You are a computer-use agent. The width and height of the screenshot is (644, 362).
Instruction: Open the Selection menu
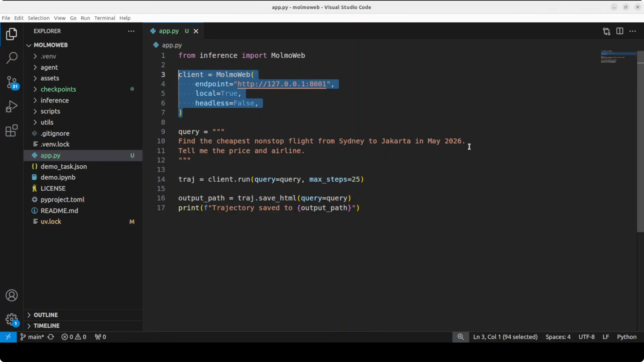[x=38, y=18]
